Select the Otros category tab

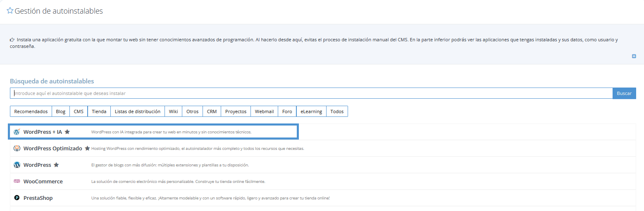click(193, 111)
